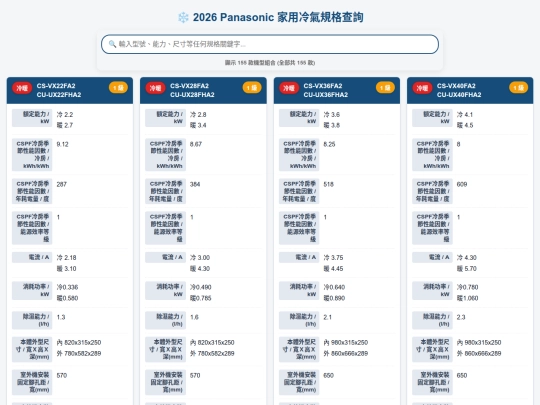Click the '冷 3.75' current value
The width and height of the screenshot is (540, 405).
(x=333, y=258)
